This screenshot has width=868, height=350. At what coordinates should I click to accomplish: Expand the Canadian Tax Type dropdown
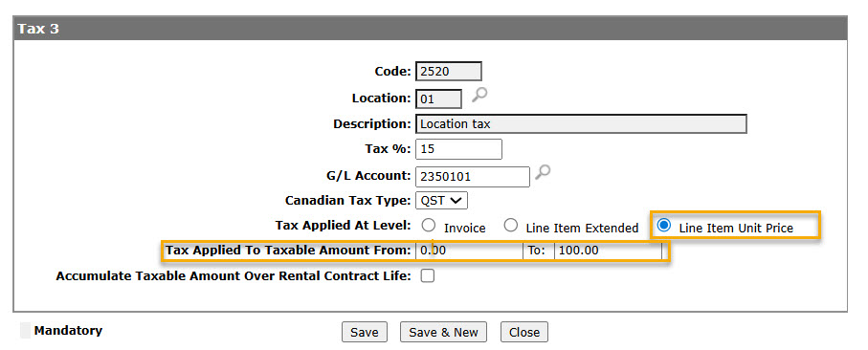[x=442, y=200]
